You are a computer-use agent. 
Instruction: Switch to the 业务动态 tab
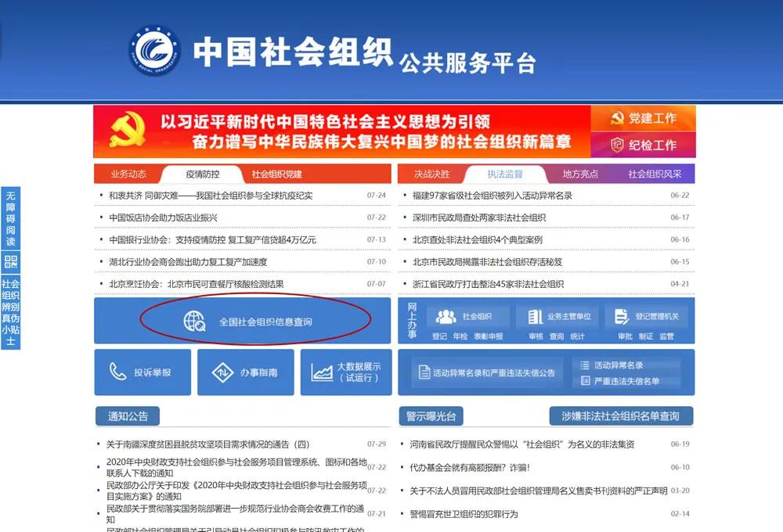(128, 174)
